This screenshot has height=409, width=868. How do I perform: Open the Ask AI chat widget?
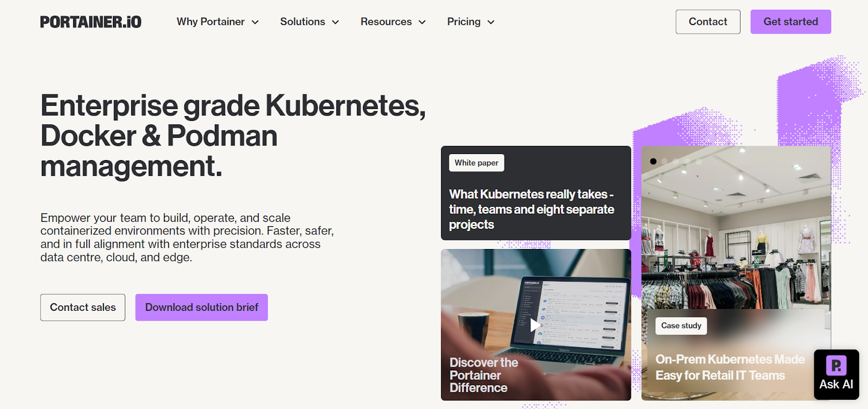pos(836,374)
